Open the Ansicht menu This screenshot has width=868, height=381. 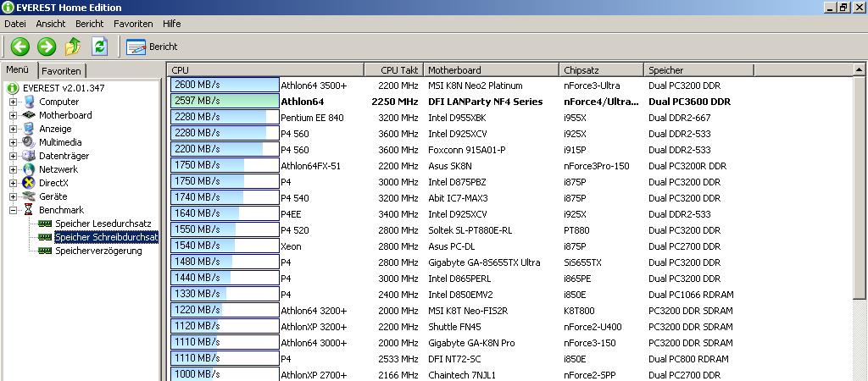click(50, 24)
